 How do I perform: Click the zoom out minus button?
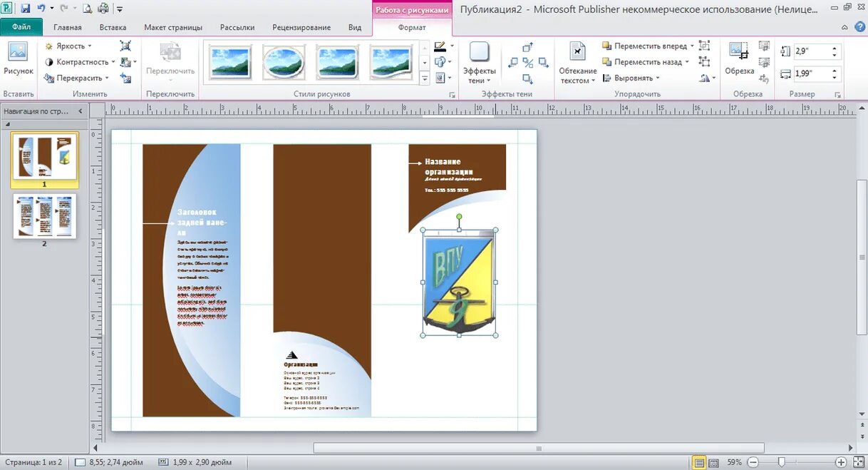tap(753, 463)
